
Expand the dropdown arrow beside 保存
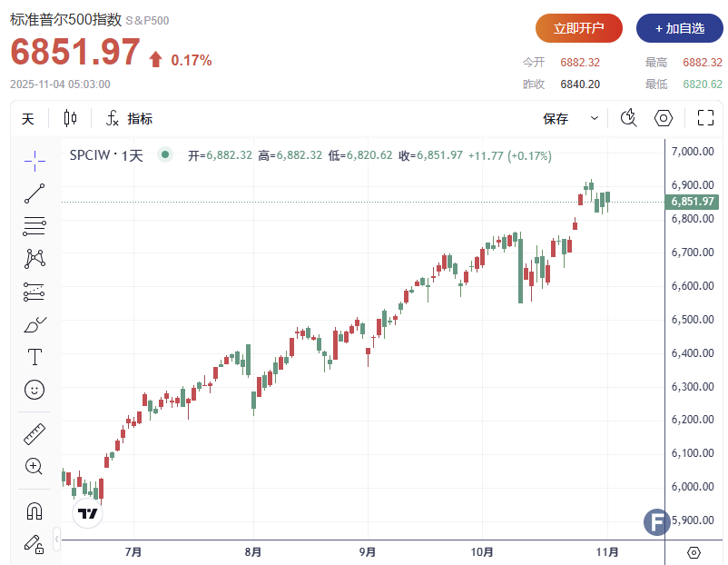pos(595,118)
